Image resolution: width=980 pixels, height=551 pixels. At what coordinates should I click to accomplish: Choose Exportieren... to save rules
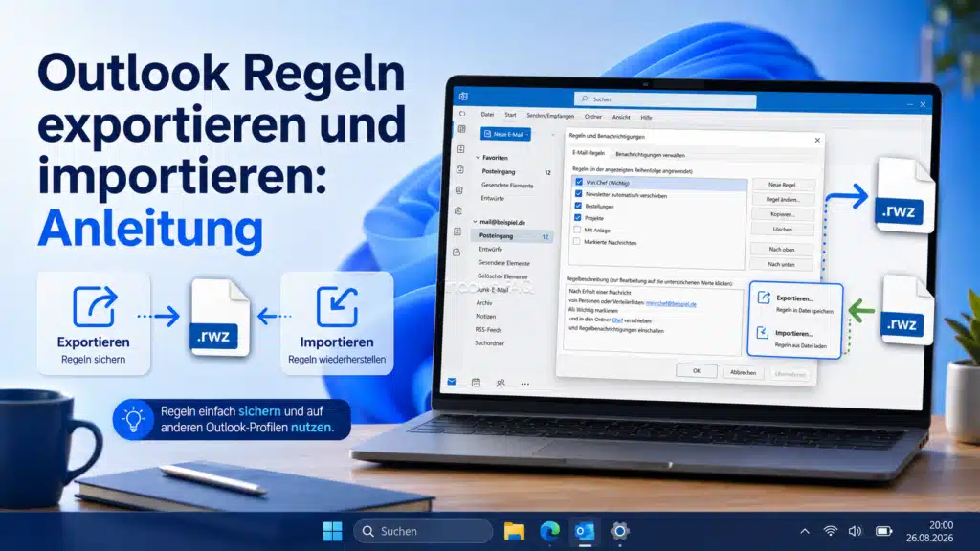795,302
